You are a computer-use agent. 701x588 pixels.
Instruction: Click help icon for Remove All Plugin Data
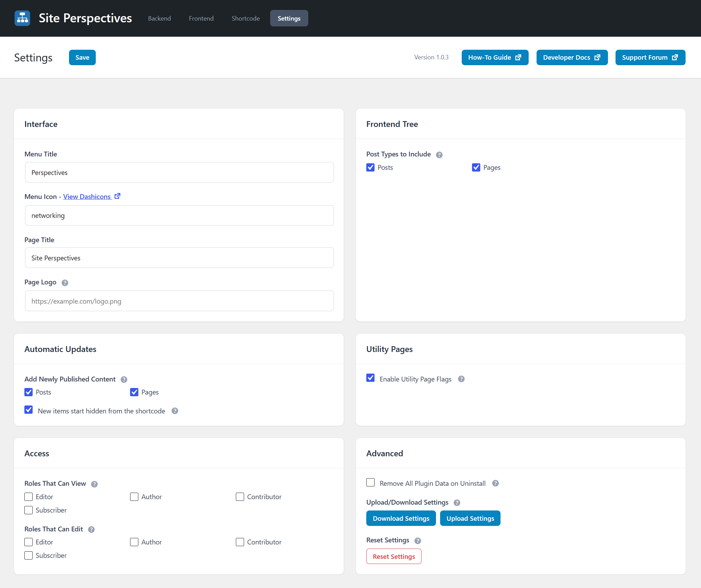(495, 483)
